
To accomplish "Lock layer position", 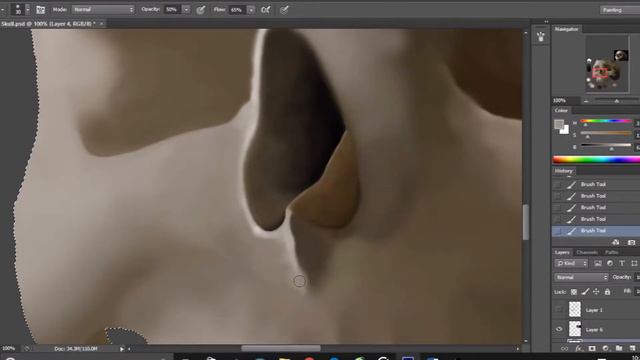I will [596, 291].
